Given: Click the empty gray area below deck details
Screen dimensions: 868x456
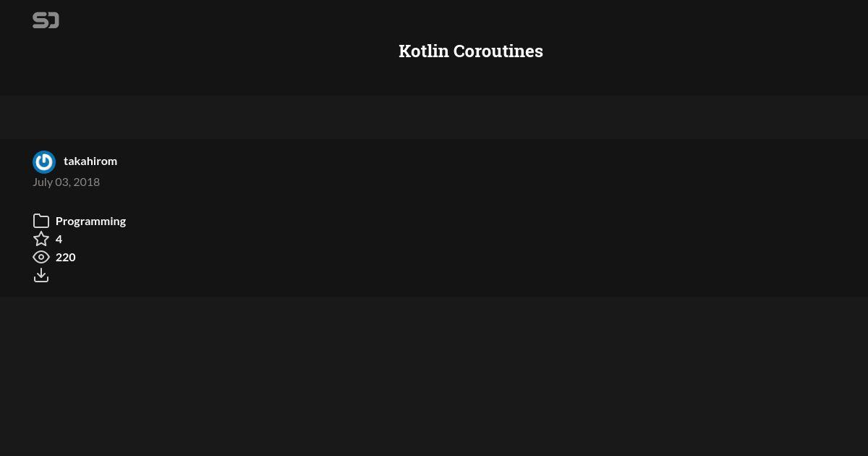Looking at the screenshot, I should [434, 376].
